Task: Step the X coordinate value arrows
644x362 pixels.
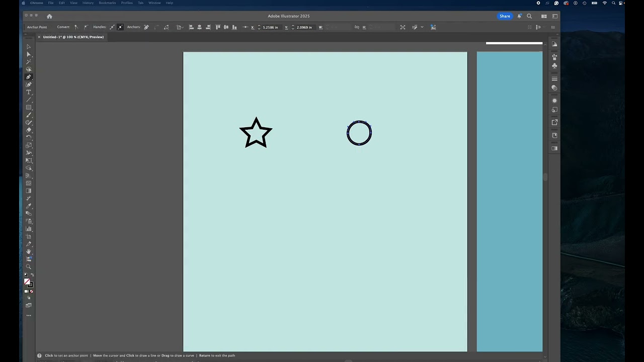Action: 259,27
